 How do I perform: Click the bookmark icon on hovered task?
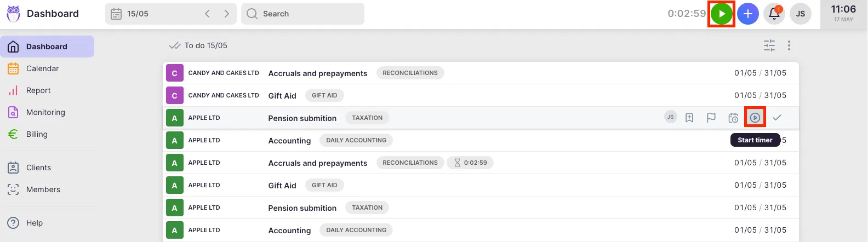(689, 118)
